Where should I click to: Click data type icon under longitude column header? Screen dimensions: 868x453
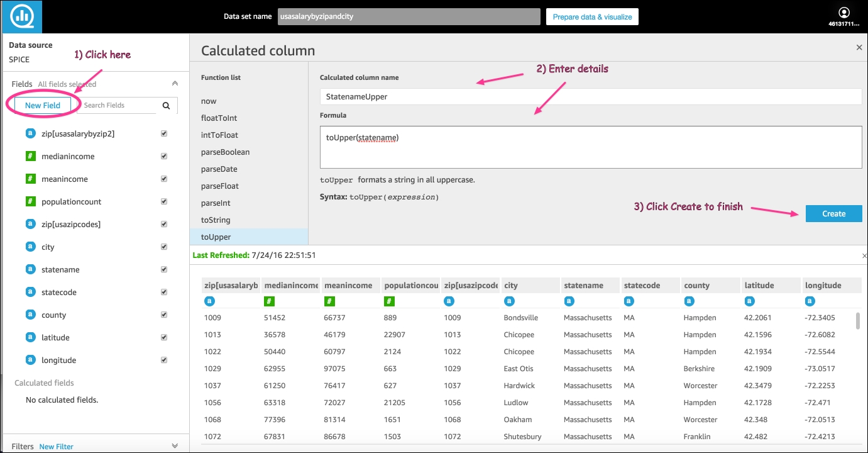point(810,301)
